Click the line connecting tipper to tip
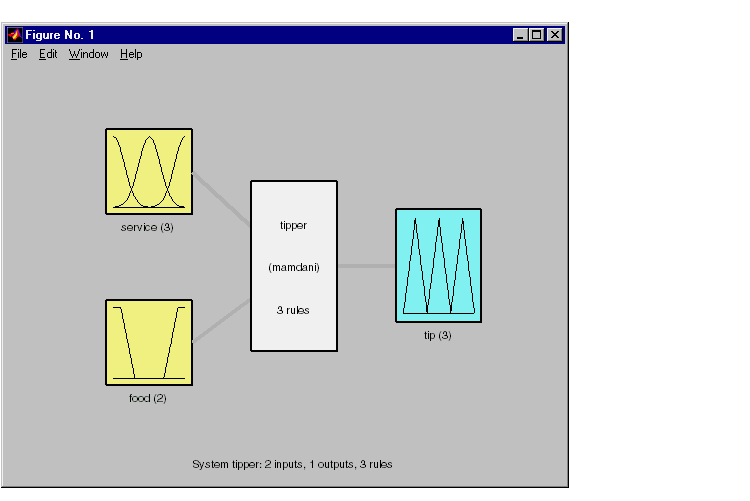This screenshot has height=501, width=750. coord(366,266)
